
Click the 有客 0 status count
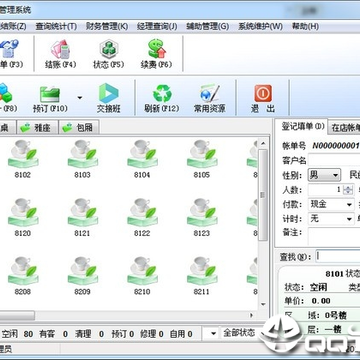[x=54, y=333]
